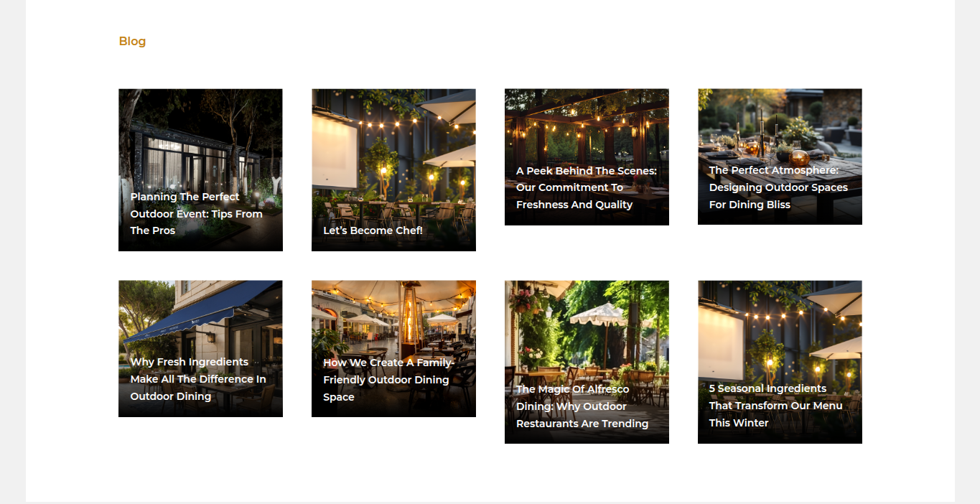The image size is (980, 504).
Task: Open 'The Magic Of Alfresco Dining' post title
Action: pyautogui.click(x=582, y=406)
